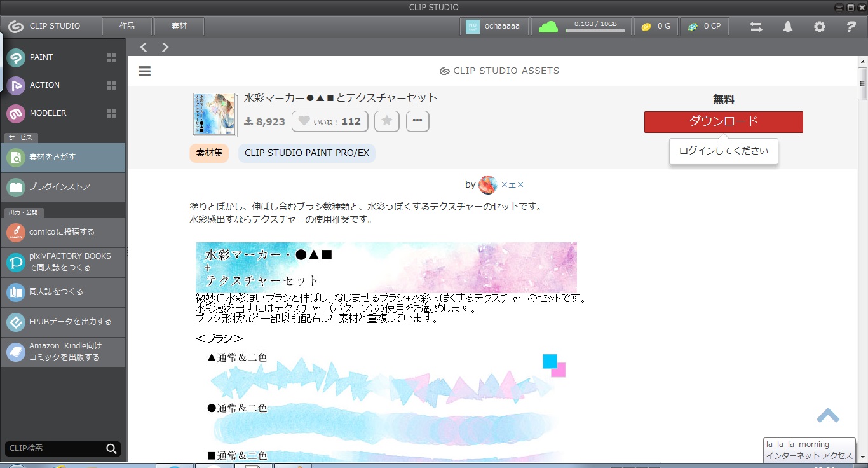Open the notifications bell
The image size is (868, 468).
coord(788,27)
